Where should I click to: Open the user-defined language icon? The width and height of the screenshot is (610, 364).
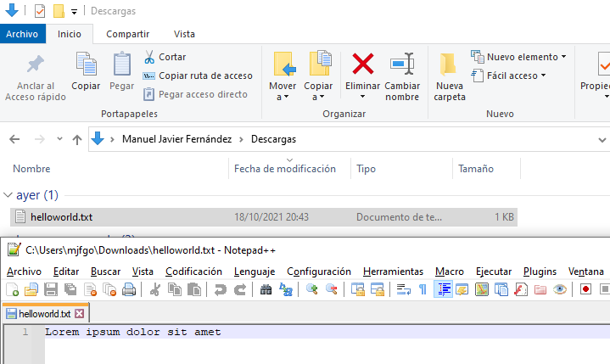pyautogui.click(x=462, y=289)
